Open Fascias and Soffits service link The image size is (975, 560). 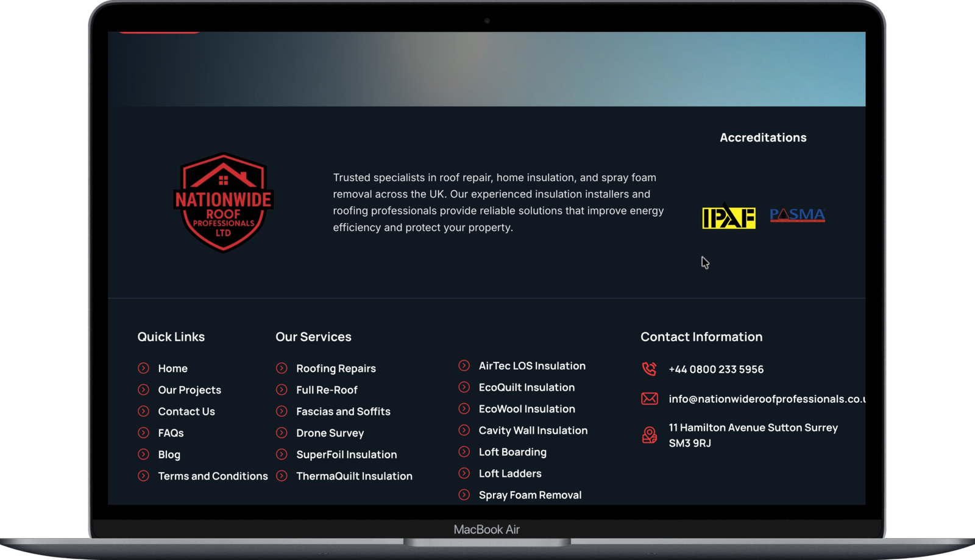(x=343, y=411)
